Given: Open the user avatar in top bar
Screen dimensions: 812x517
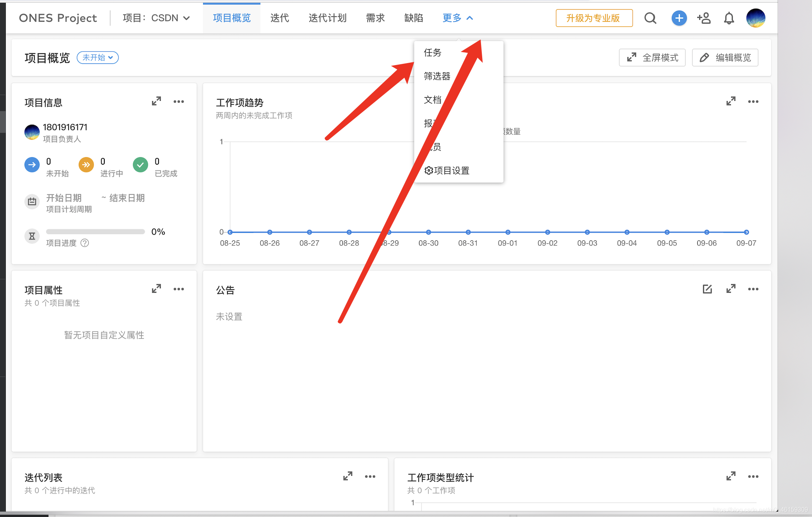Looking at the screenshot, I should [x=755, y=18].
